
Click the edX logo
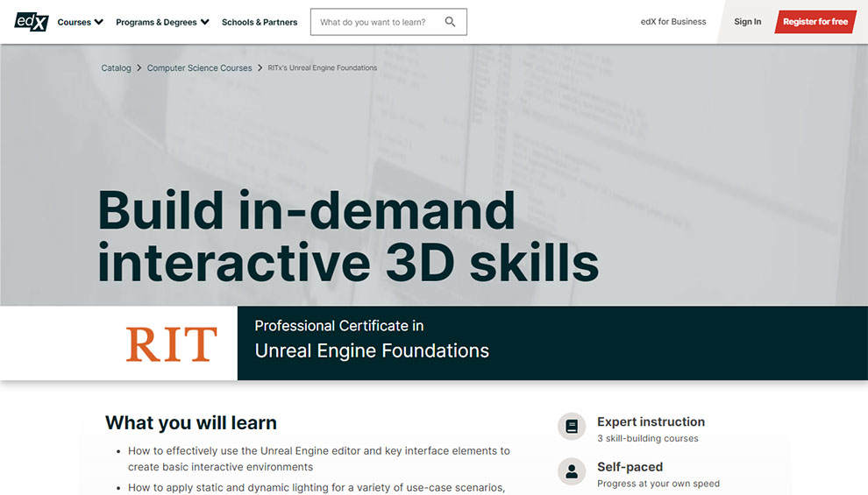pos(32,22)
